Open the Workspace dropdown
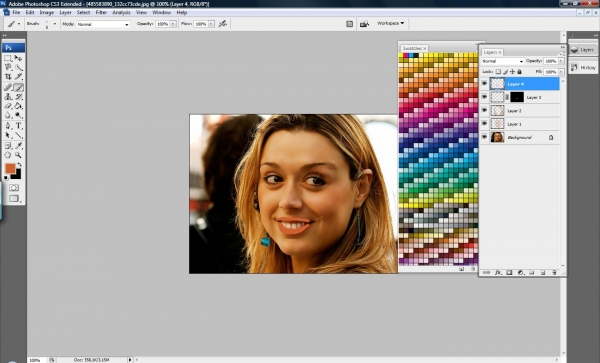 click(390, 23)
